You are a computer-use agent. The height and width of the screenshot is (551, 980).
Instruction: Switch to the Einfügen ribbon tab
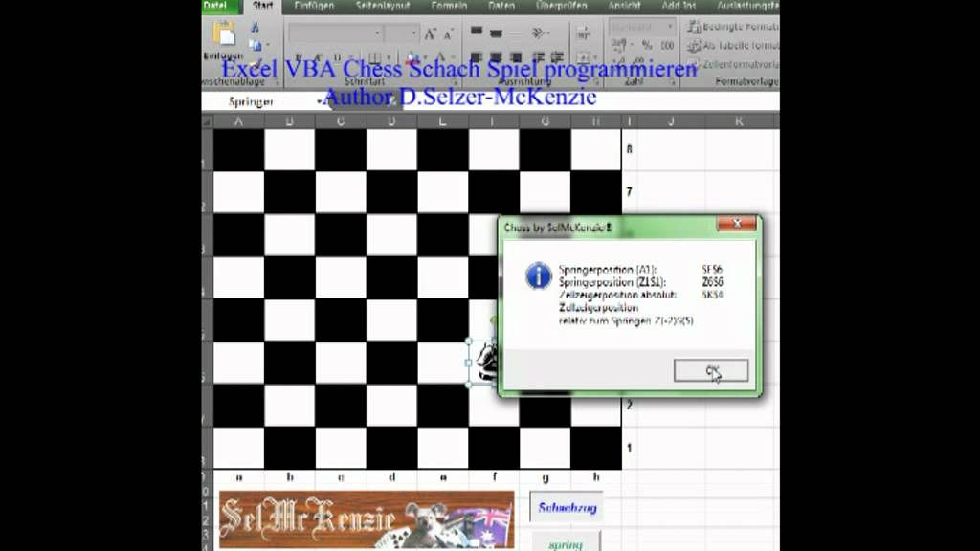[x=314, y=6]
